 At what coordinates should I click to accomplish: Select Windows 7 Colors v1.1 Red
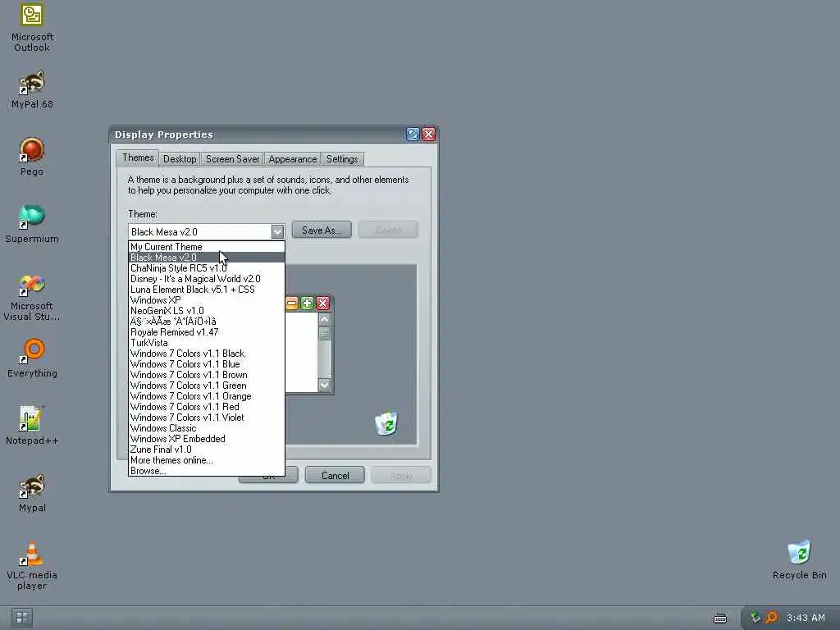pyautogui.click(x=207, y=407)
